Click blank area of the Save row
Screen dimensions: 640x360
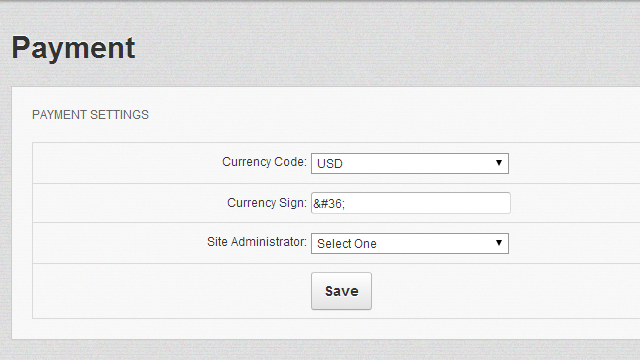pyautogui.click(x=490, y=291)
